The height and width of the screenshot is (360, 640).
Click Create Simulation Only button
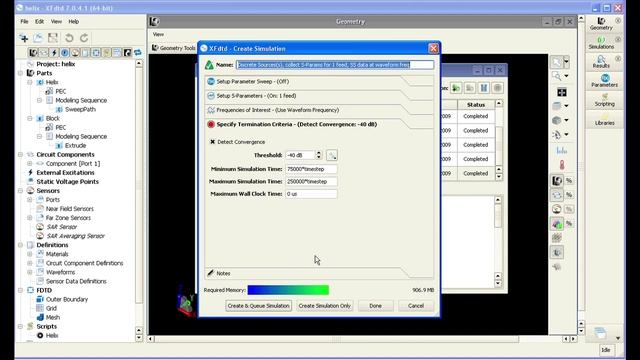point(324,306)
